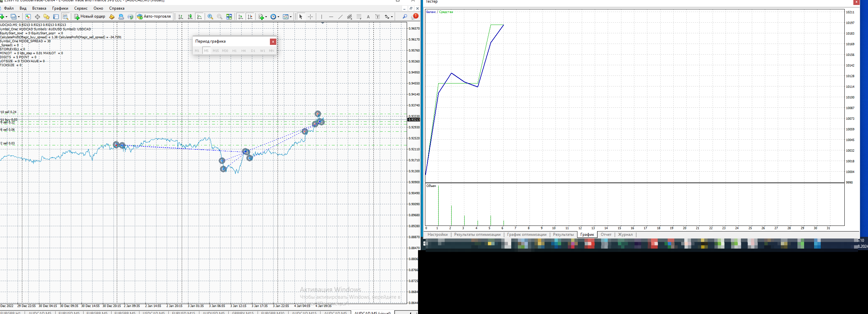Expand the Periods clock dropdown arrow

click(278, 17)
